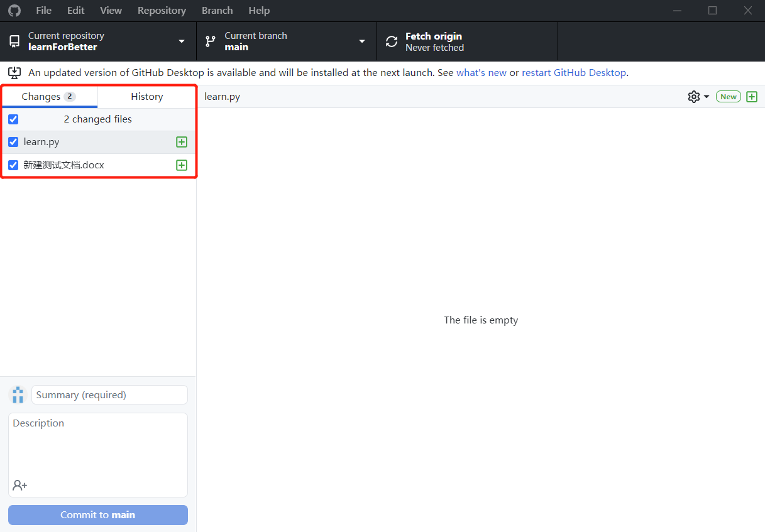Open the Help menu

click(x=259, y=11)
